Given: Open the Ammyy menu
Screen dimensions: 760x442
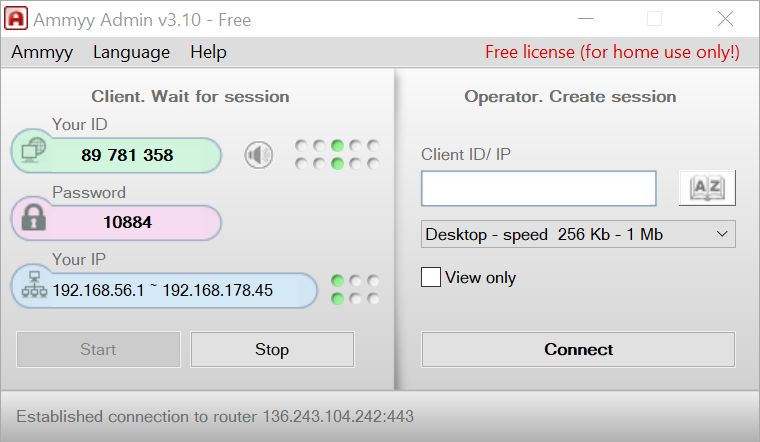Looking at the screenshot, I should coord(42,52).
